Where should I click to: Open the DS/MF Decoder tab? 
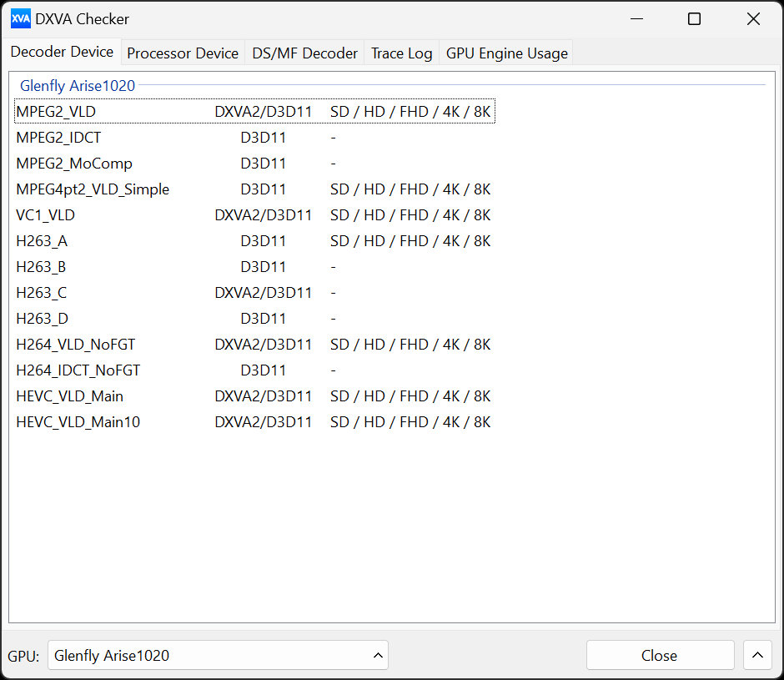coord(304,53)
